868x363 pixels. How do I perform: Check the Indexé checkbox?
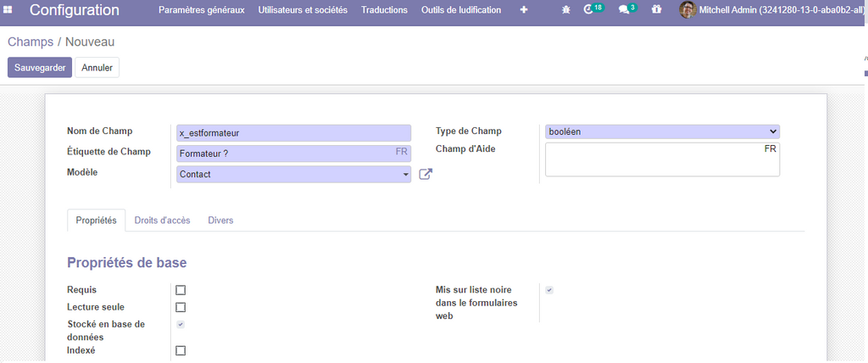tap(181, 350)
